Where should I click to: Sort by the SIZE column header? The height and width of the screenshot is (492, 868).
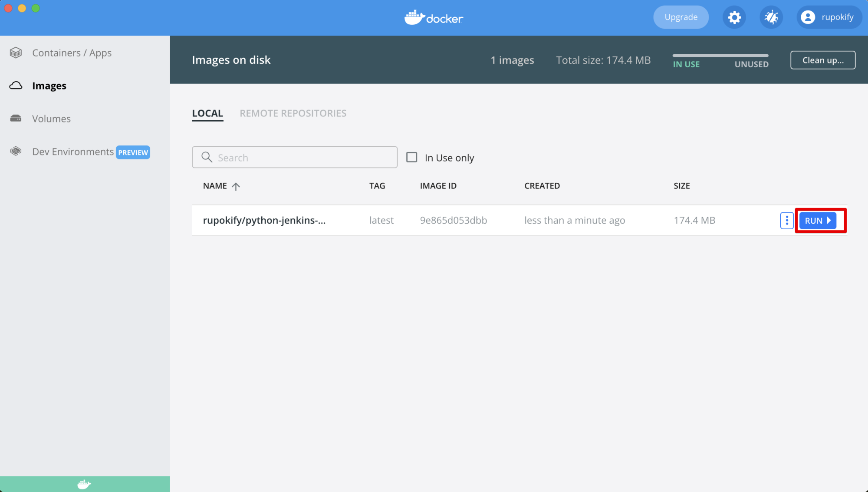pos(682,186)
